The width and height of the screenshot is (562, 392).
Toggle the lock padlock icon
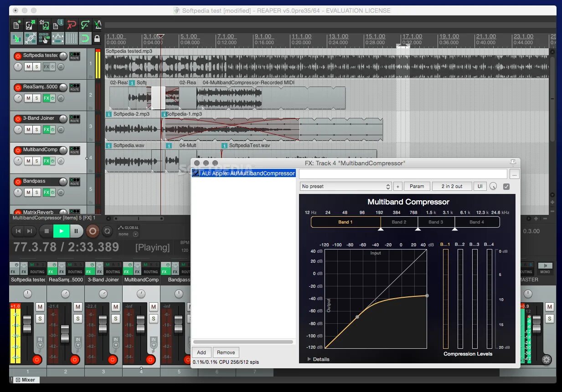click(97, 38)
